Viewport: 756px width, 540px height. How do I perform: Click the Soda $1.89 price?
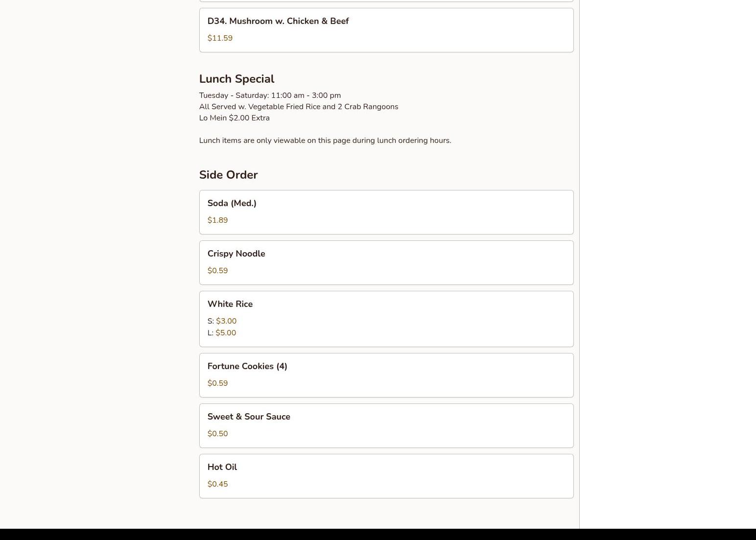217,220
